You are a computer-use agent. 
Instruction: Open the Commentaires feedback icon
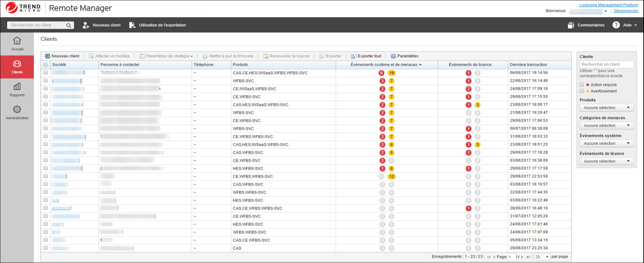pyautogui.click(x=571, y=25)
